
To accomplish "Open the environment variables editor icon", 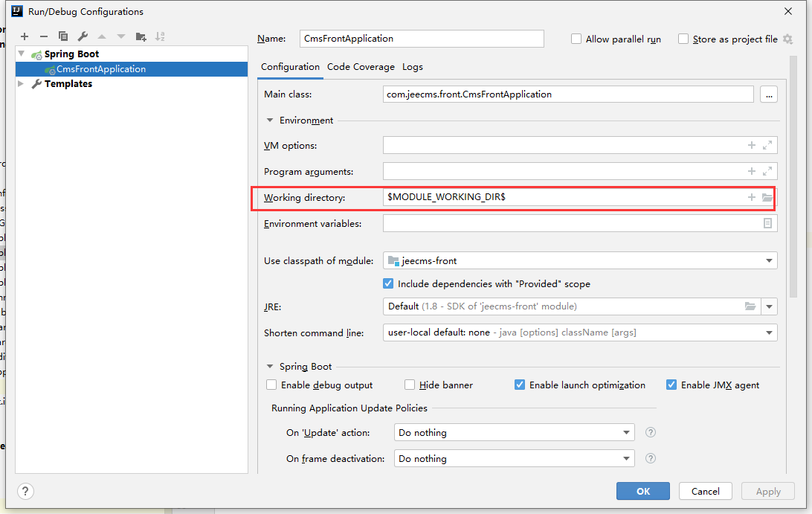I will tap(767, 223).
